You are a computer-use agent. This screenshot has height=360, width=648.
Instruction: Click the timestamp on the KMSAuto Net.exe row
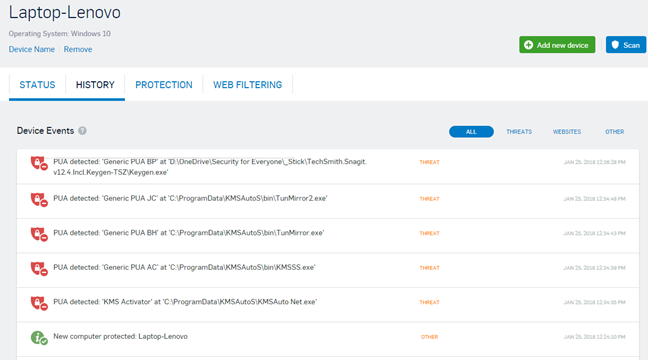[594, 302]
